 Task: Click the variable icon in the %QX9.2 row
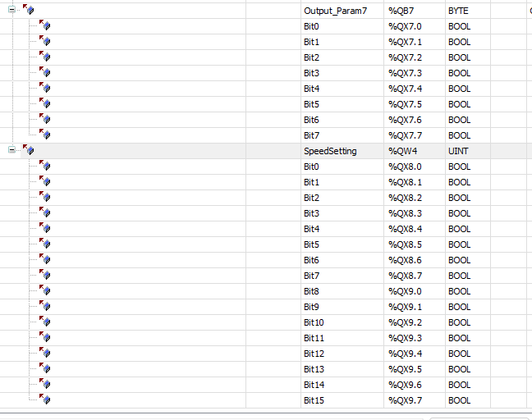(46, 322)
